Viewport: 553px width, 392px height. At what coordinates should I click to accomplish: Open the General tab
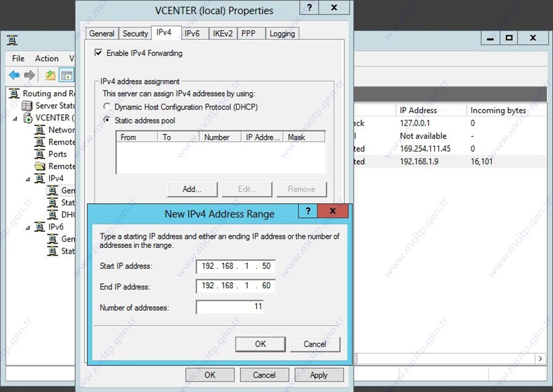[102, 33]
